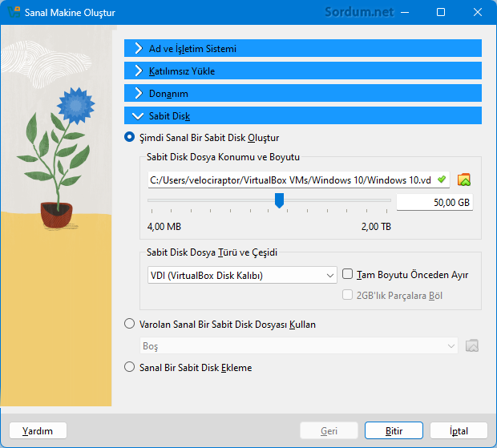The height and width of the screenshot is (448, 497).
Task: Open the Boş existing disk dropdown
Action: [x=298, y=345]
